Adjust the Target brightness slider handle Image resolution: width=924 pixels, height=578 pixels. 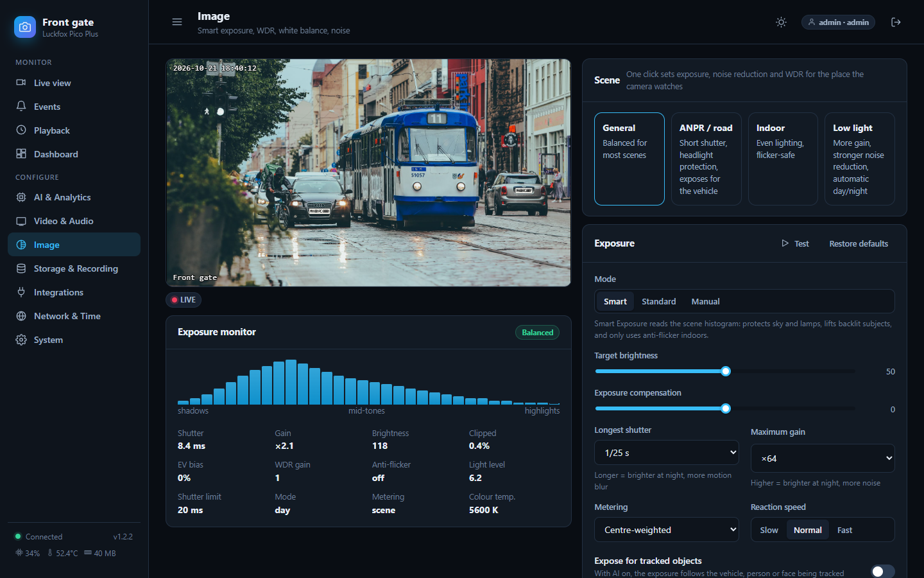tap(726, 371)
